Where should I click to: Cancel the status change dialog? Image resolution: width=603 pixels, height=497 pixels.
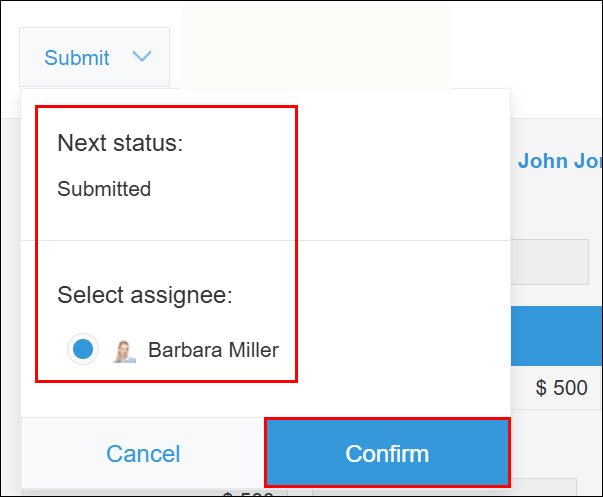tap(143, 453)
